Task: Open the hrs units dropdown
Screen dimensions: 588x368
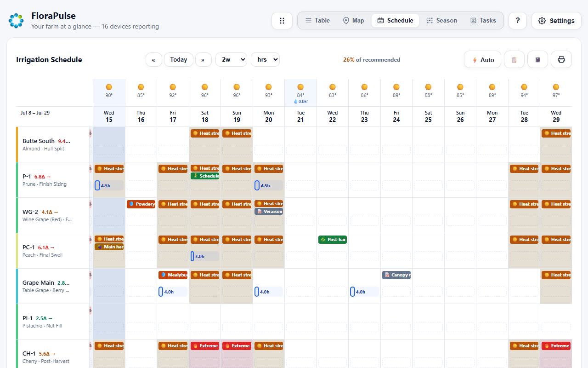Action: [x=265, y=60]
